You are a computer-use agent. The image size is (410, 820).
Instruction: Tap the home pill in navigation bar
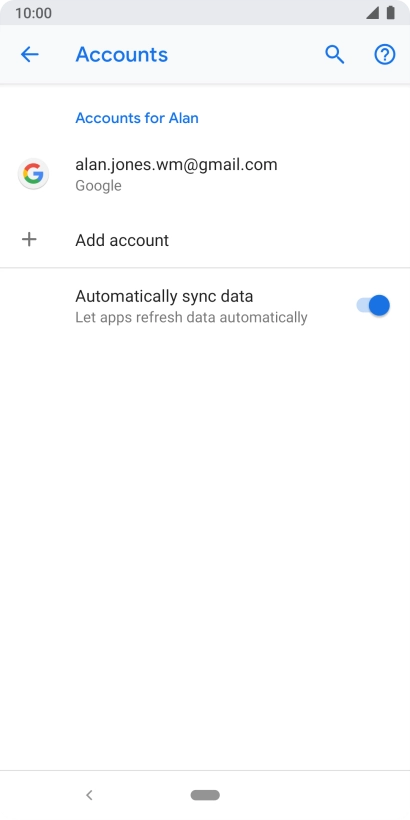[x=205, y=795]
